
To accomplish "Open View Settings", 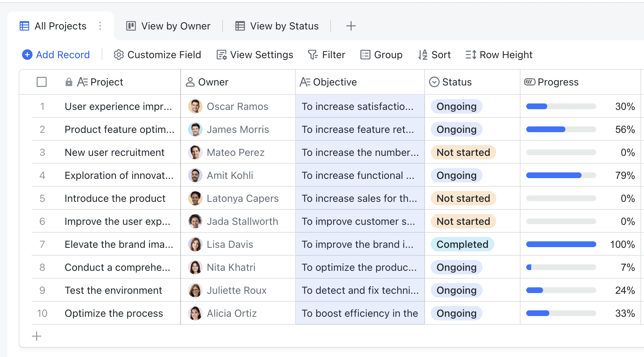I will [x=255, y=55].
